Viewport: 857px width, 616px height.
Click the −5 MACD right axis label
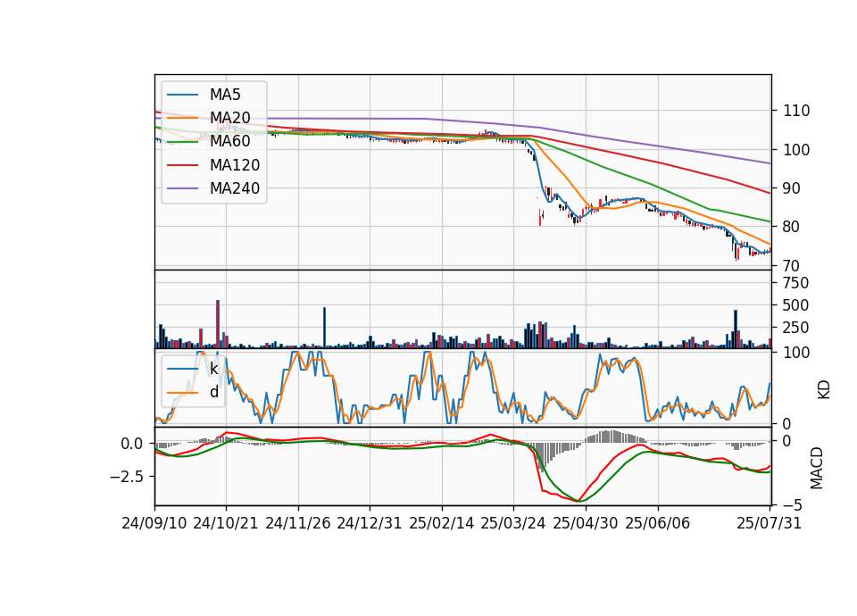click(793, 504)
